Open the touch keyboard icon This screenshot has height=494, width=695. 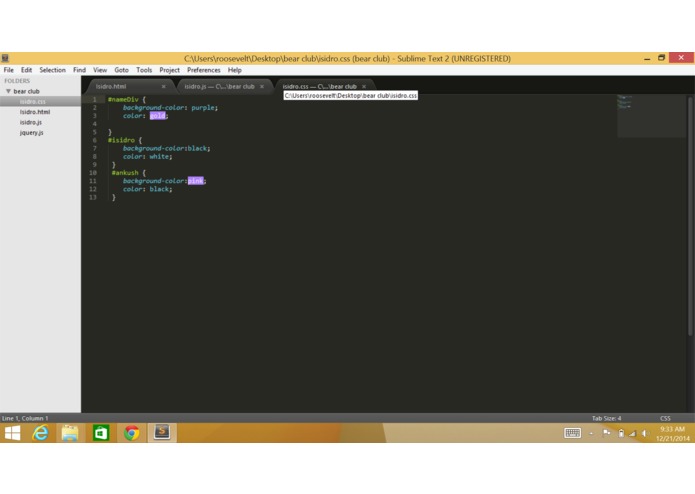(x=572, y=433)
